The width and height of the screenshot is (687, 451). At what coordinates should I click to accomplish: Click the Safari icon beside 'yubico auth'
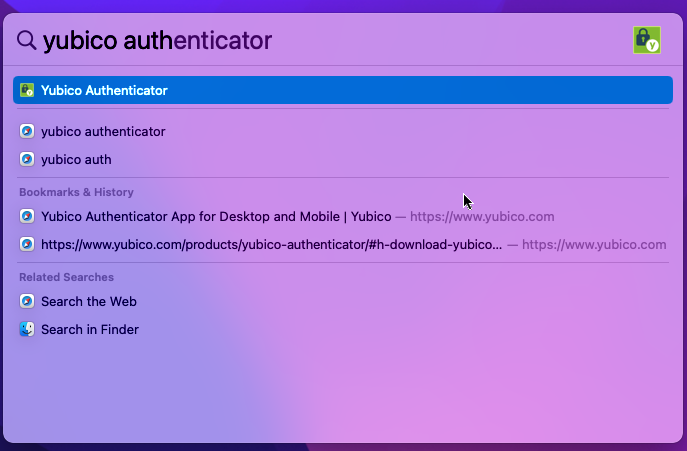(27, 159)
